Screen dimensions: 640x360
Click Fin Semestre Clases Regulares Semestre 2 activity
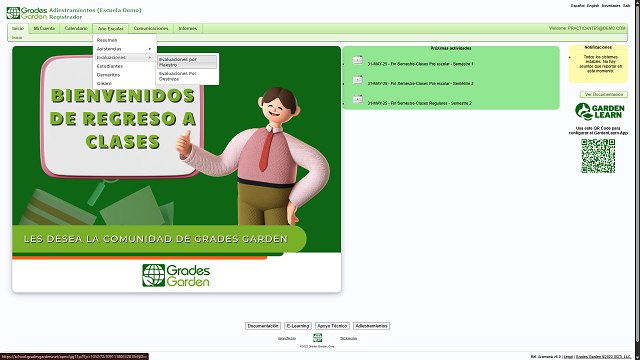click(x=420, y=103)
